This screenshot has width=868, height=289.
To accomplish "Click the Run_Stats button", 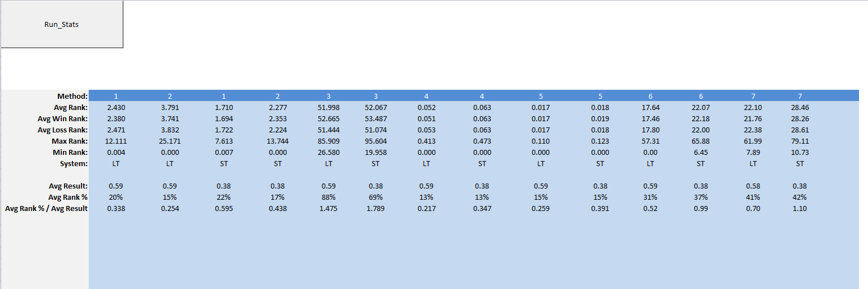I will pyautogui.click(x=62, y=24).
